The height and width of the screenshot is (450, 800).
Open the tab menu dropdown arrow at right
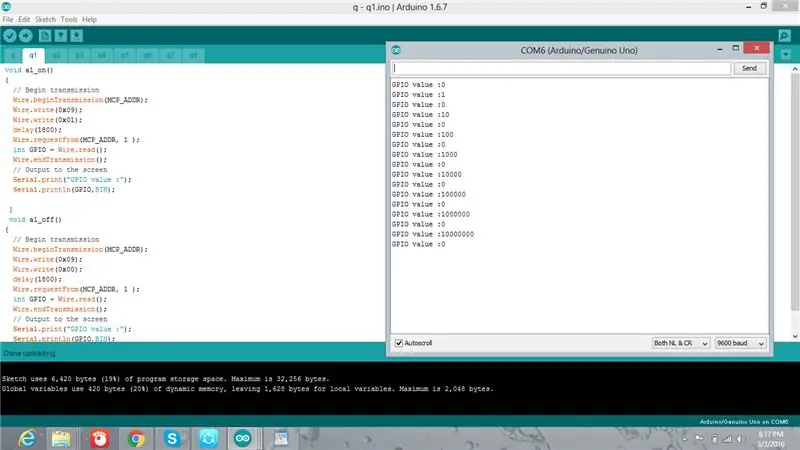pos(786,54)
